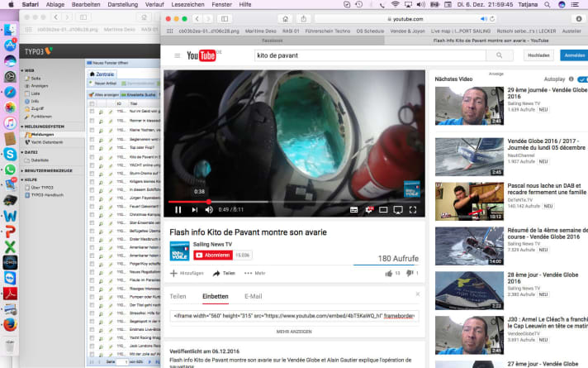The width and height of the screenshot is (588, 368).
Task: Open Firefox from the Dock
Action: 10,324
